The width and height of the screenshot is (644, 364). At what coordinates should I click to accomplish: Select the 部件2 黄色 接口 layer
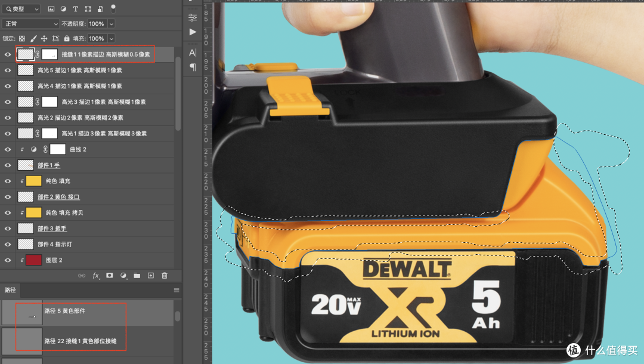(x=58, y=197)
